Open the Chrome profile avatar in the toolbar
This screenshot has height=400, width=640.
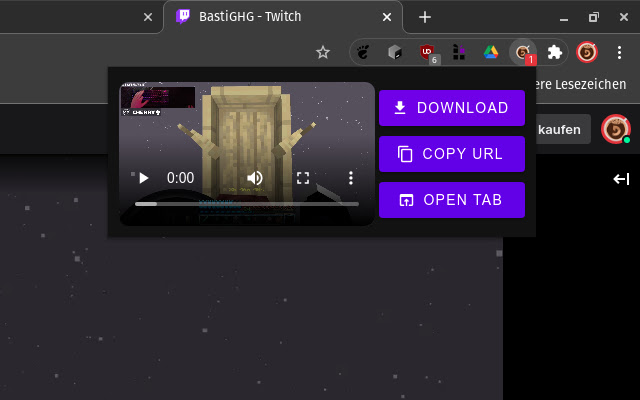[587, 52]
